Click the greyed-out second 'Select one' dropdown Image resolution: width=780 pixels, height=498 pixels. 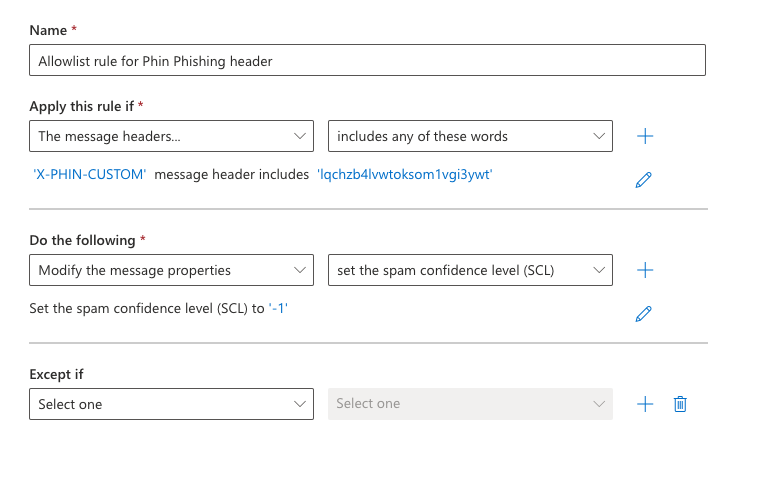[470, 404]
